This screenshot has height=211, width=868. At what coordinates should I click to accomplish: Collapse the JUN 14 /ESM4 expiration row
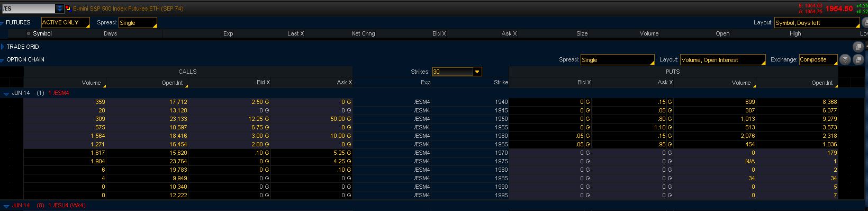click(6, 93)
